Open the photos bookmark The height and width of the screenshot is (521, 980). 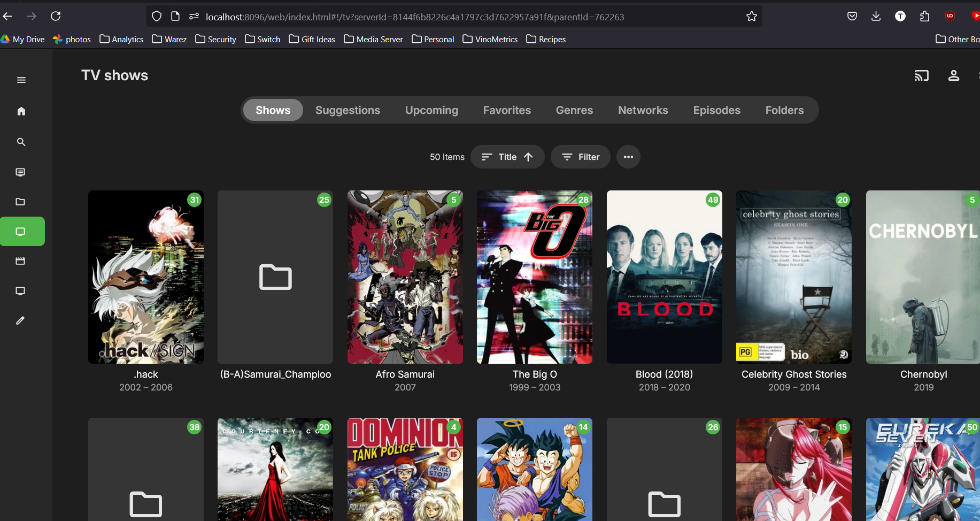(72, 39)
